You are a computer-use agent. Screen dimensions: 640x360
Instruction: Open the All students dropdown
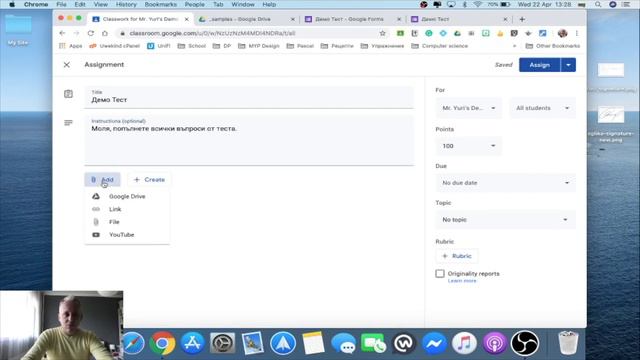tap(542, 108)
